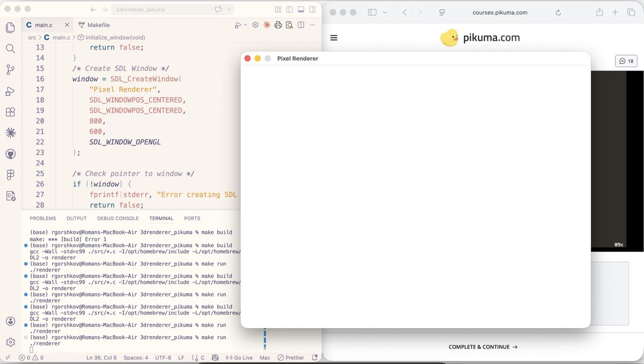Click the remote window icon in status bar
The width and height of the screenshot is (644, 364).
click(x=8, y=358)
